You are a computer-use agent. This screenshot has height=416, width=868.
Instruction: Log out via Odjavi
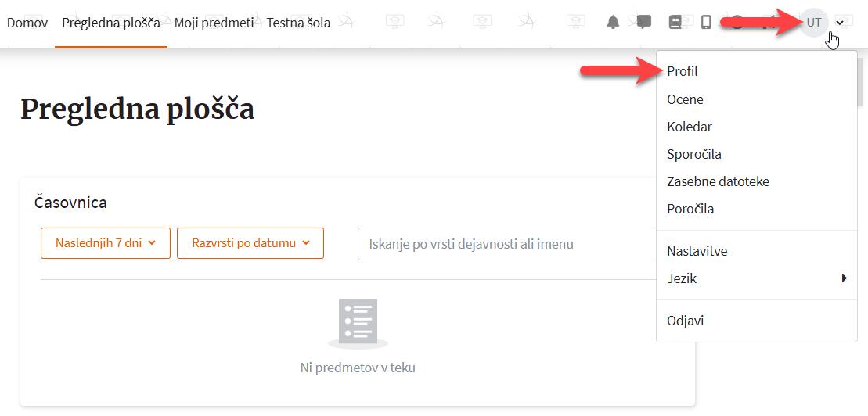pyautogui.click(x=685, y=321)
